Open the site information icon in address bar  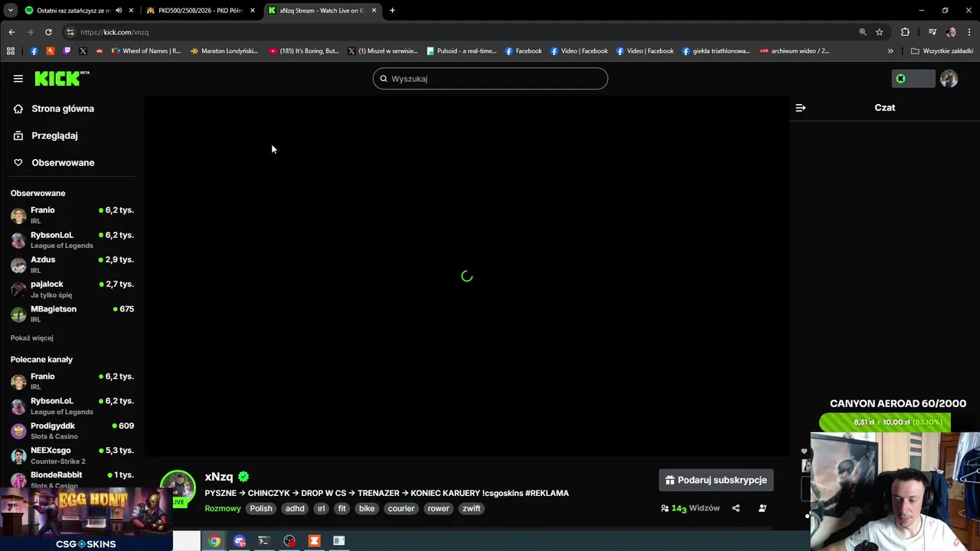[x=70, y=32]
